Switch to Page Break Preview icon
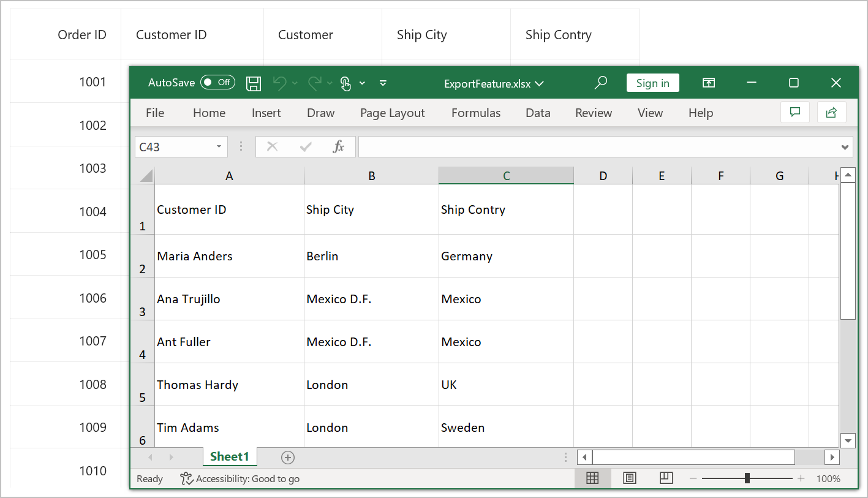Screen dimensions: 868x498 tap(666, 478)
